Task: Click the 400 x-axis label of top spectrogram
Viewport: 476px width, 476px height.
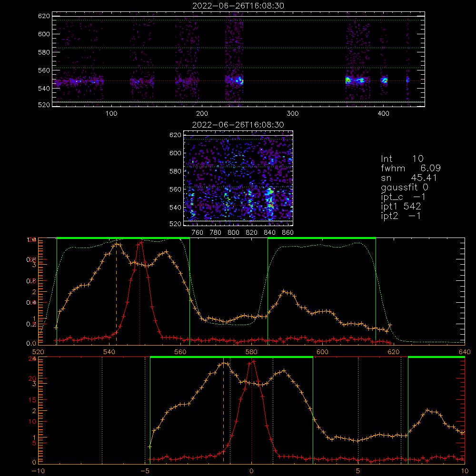Action: pos(383,114)
